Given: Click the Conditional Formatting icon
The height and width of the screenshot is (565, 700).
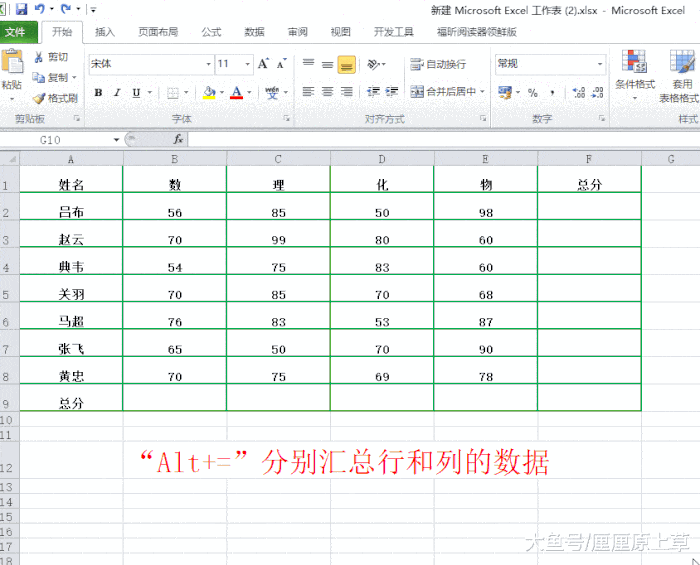Looking at the screenshot, I should (634, 74).
